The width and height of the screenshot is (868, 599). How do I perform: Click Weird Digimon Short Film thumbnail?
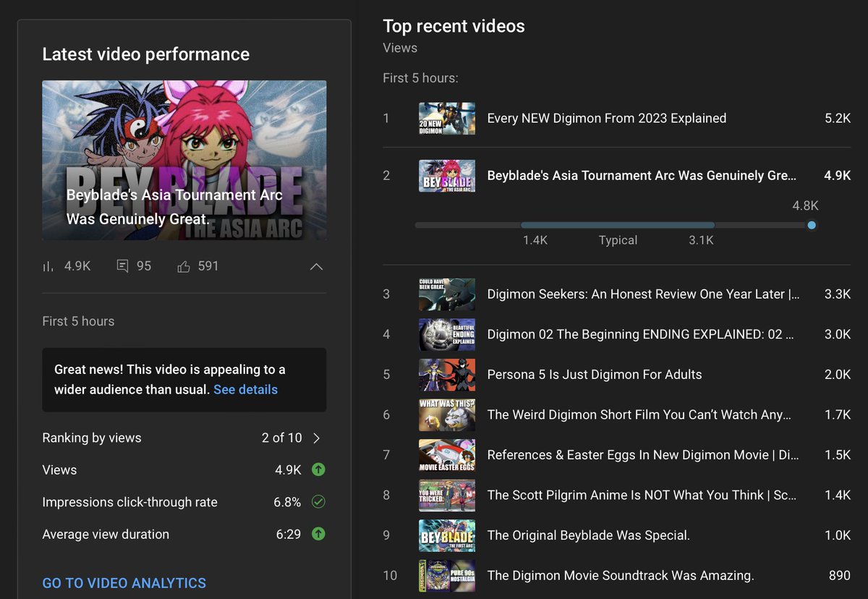coord(447,415)
